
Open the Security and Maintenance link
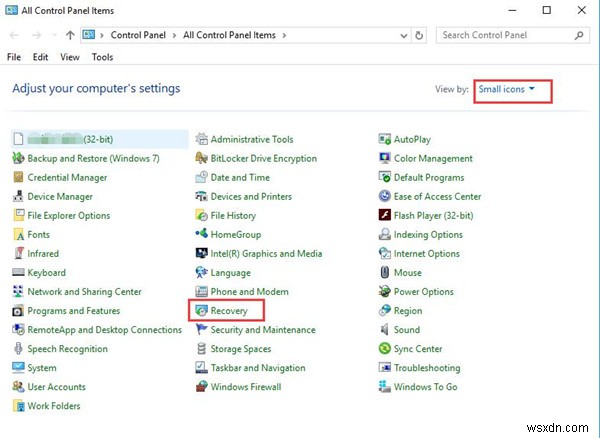(263, 330)
